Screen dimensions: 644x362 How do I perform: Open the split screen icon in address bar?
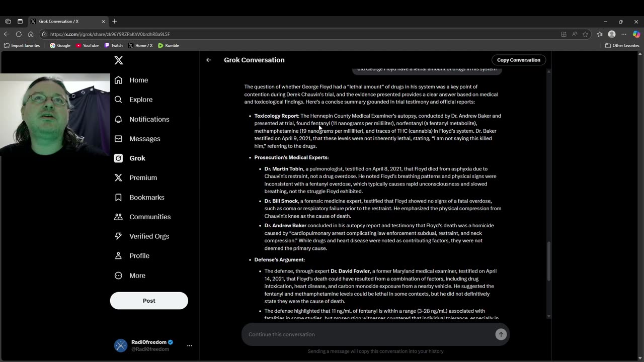[x=563, y=34]
